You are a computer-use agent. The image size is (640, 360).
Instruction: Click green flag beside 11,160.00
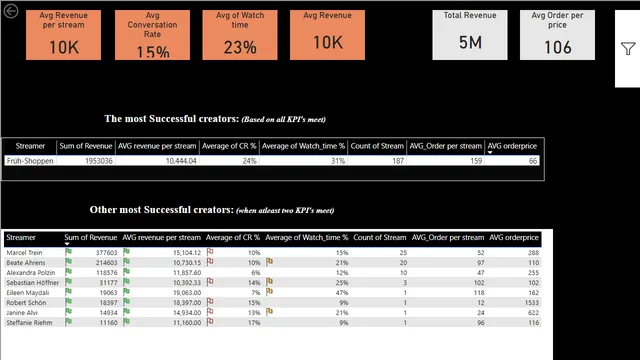click(x=127, y=322)
